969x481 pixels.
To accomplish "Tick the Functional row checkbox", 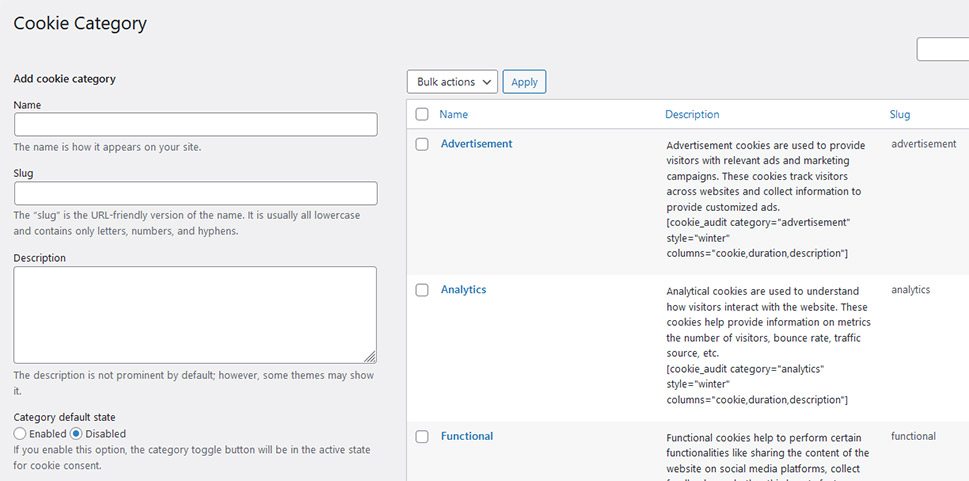I will pos(422,436).
